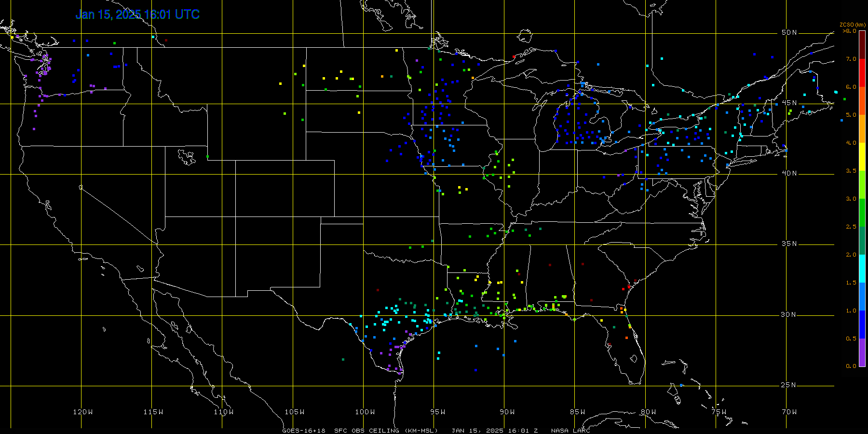Click the 1.5 legend value
Image resolution: width=868 pixels, height=434 pixels.
851,283
